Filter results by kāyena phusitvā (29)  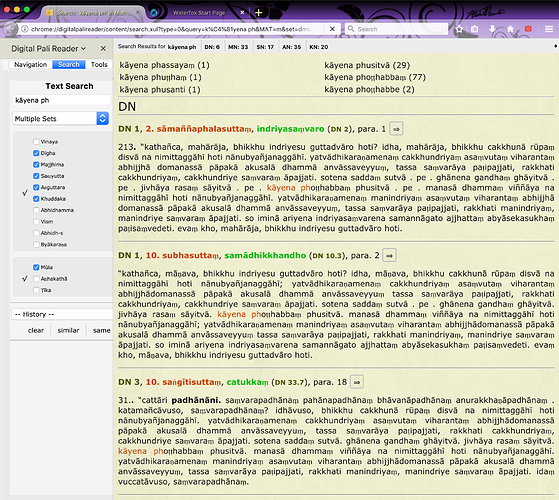(367, 65)
